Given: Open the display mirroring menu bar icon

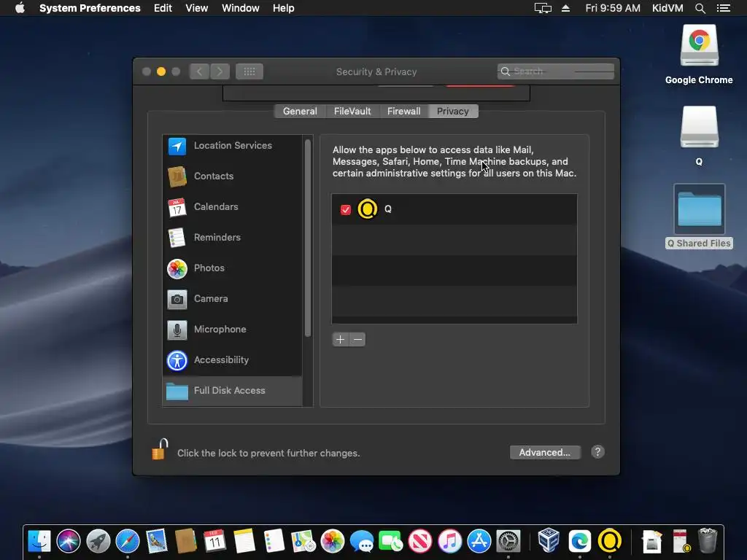Looking at the screenshot, I should (543, 8).
